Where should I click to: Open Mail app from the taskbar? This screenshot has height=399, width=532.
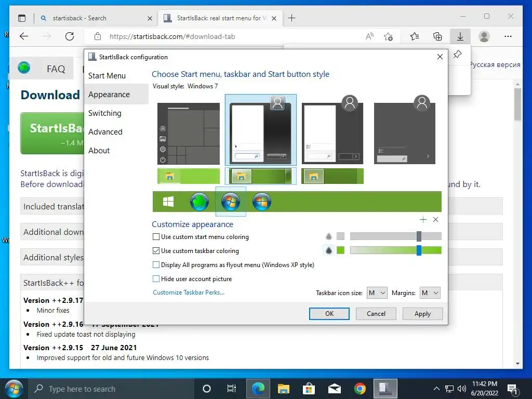(x=334, y=389)
